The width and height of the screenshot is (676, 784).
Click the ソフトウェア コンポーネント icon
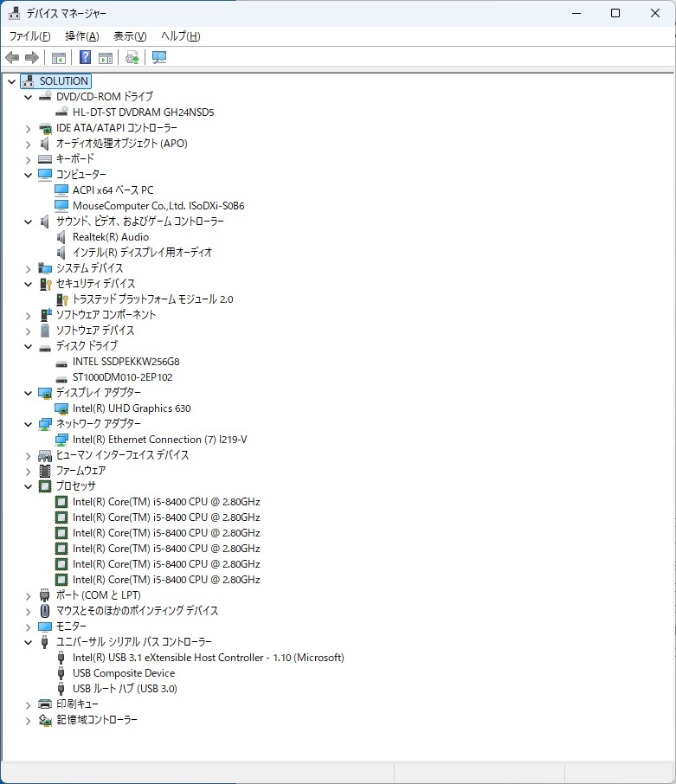46,315
